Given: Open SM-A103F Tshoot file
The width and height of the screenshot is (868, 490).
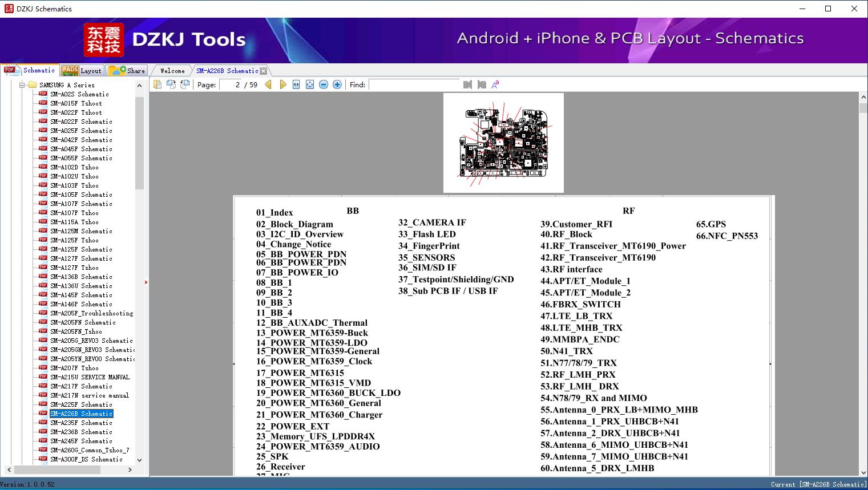Looking at the screenshot, I should [74, 185].
